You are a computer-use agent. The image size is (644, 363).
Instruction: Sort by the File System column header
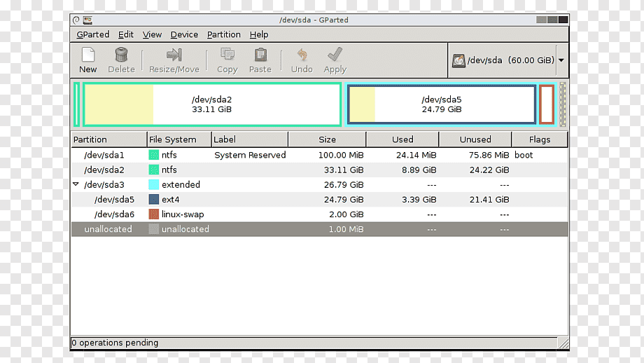tap(179, 139)
